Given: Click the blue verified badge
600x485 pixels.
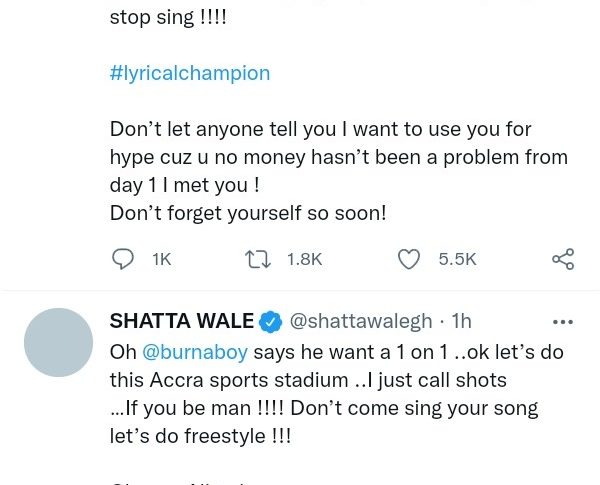Looking at the screenshot, I should 270,321.
